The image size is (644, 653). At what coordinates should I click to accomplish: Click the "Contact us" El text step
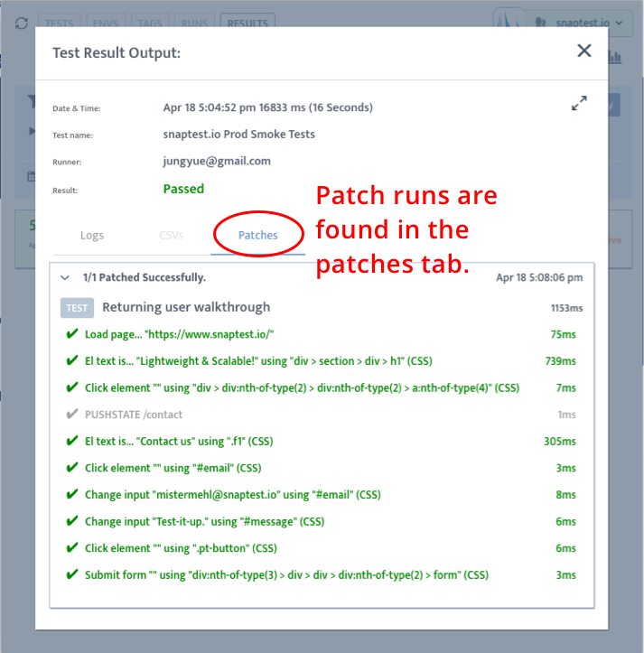point(179,442)
